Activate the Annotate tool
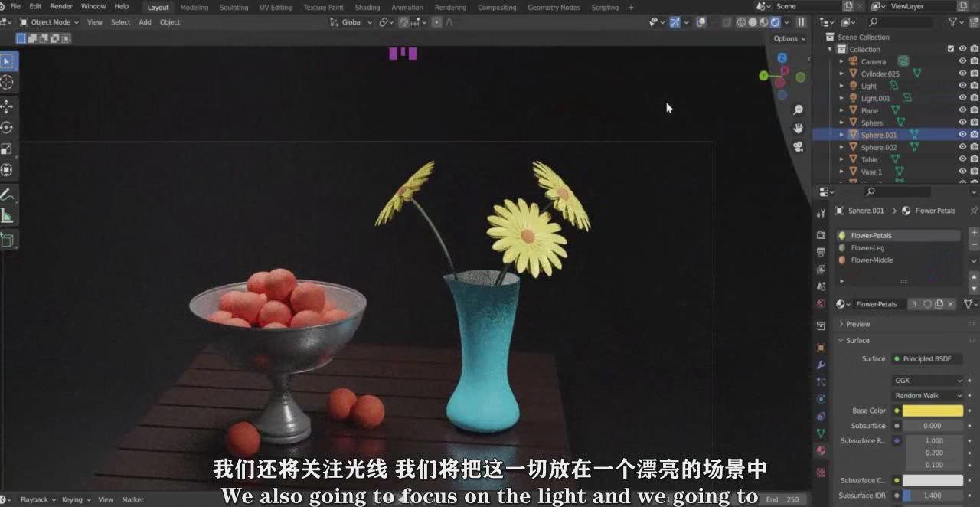The image size is (980, 507). tap(7, 195)
